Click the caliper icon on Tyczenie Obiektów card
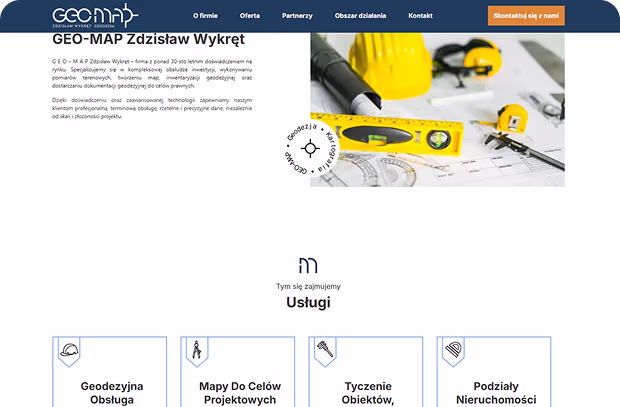The width and height of the screenshot is (620, 407). click(325, 349)
